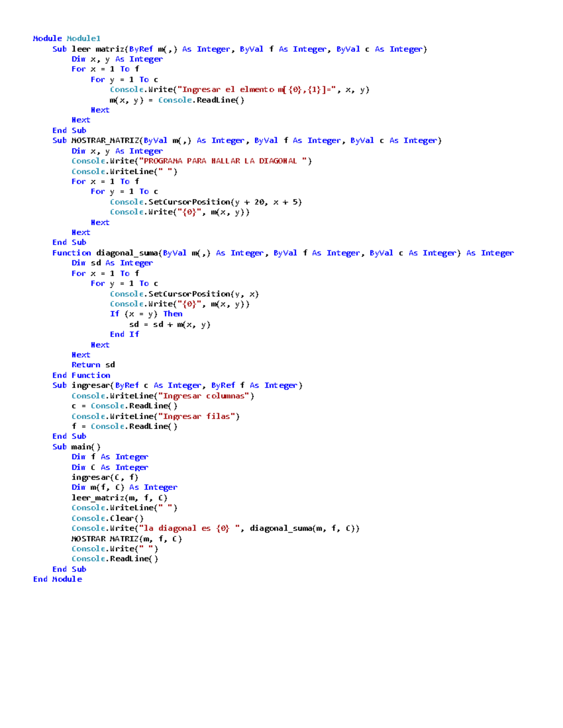Click the 'Sub MOSTRAR_MATRIZ' declaration line
563x728 pixels.
click(x=247, y=141)
